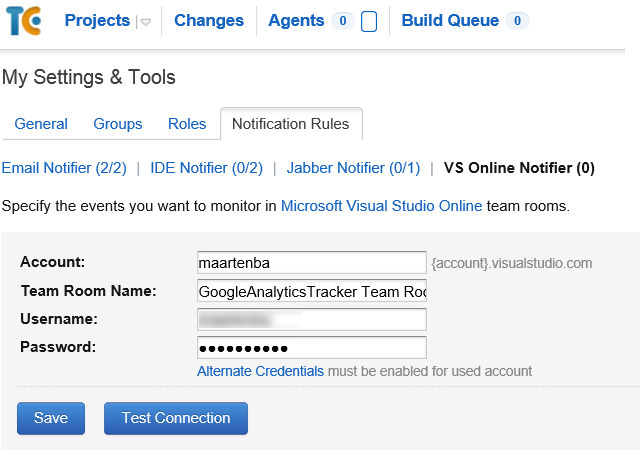Open the Build Queue page
Screen dimensions: 640x450
450,20
